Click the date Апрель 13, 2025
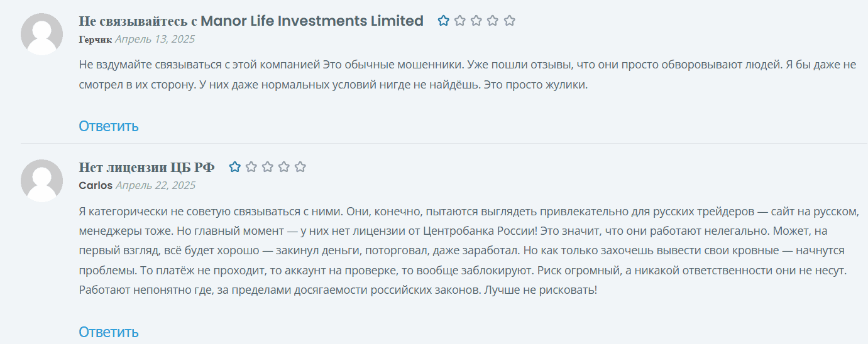 coord(155,39)
